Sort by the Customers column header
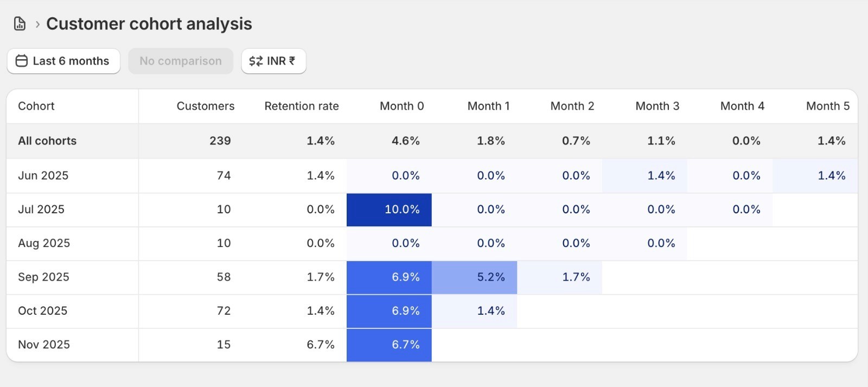Viewport: 868px width, 387px height. coord(205,106)
